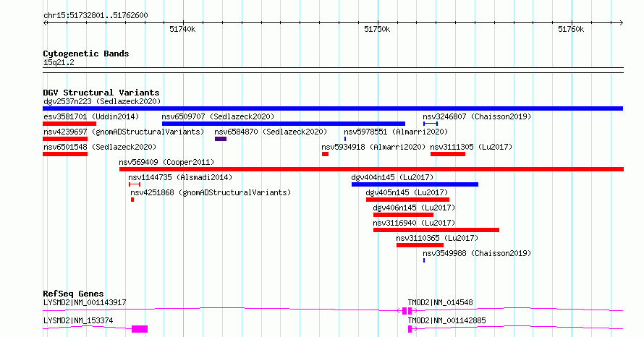Select the blue nsv6509707 variant bar
The height and width of the screenshot is (337, 644).
click(x=284, y=124)
